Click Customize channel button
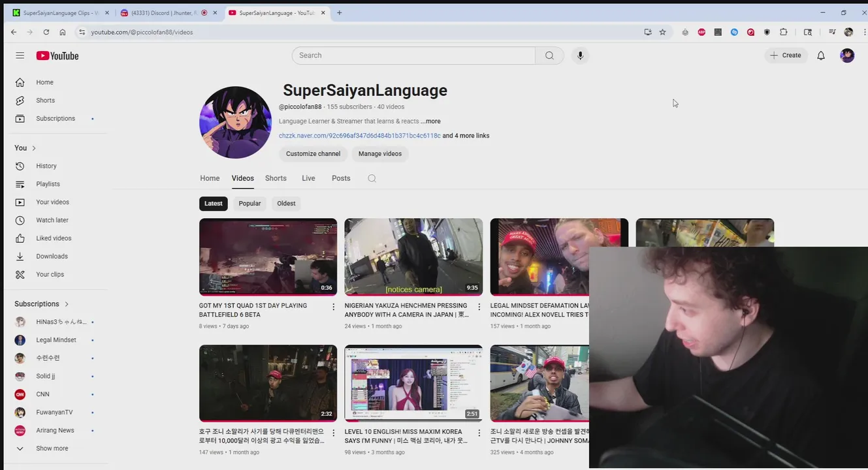The width and height of the screenshot is (868, 470). coord(313,154)
